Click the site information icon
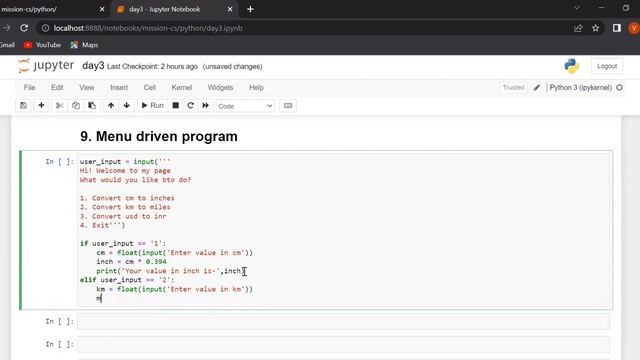The width and height of the screenshot is (640, 360). click(45, 28)
